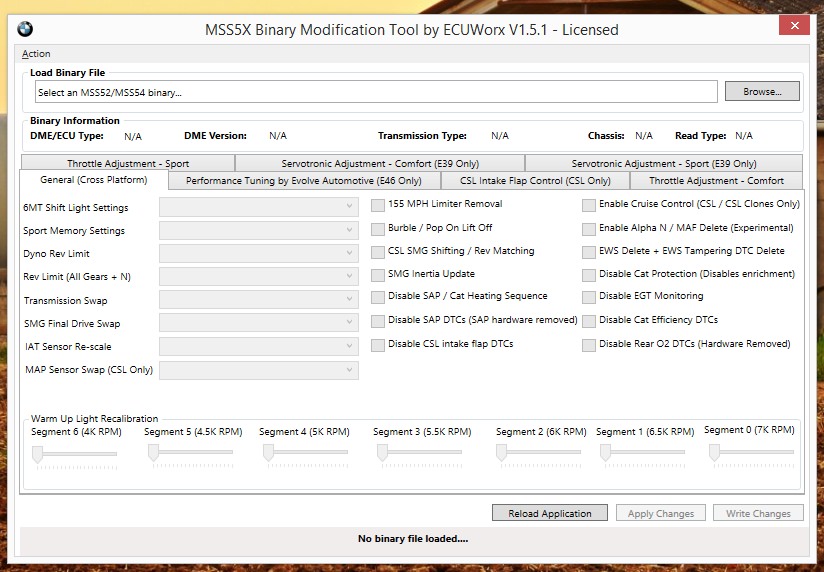The height and width of the screenshot is (572, 824).
Task: Open the Dyno Rev Limit dropdown
Action: 259,253
